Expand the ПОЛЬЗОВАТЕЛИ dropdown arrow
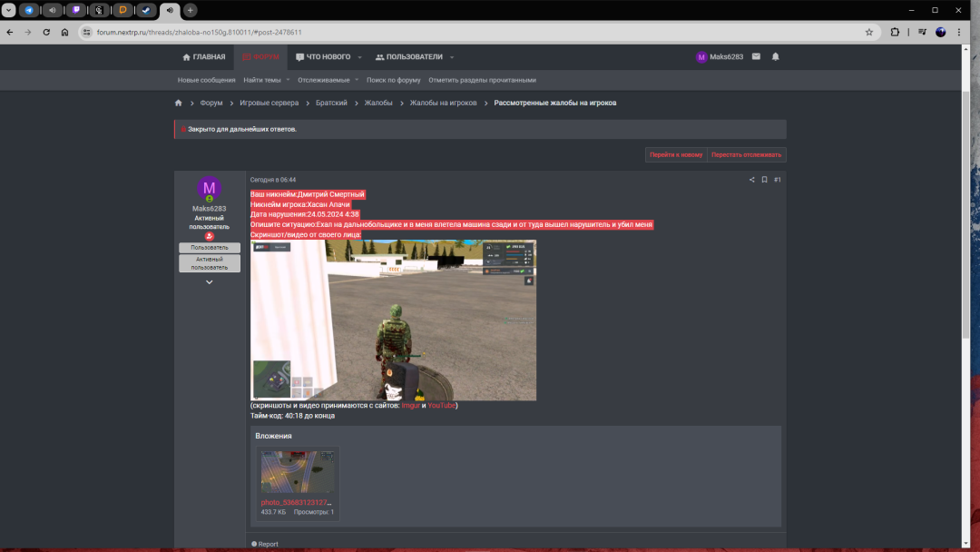Image resolution: width=980 pixels, height=552 pixels. tap(452, 57)
